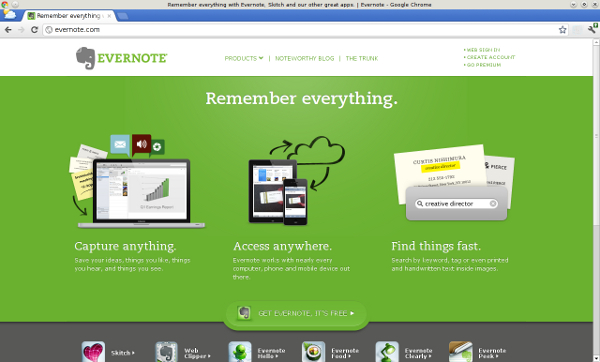This screenshot has height=362, width=600.
Task: Click the Access anywhere heading
Action: pyautogui.click(x=282, y=246)
